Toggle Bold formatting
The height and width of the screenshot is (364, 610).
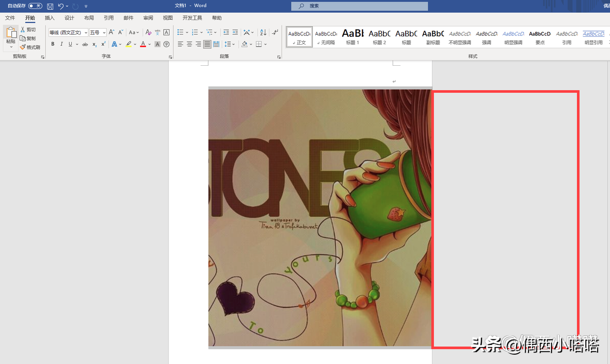point(53,44)
